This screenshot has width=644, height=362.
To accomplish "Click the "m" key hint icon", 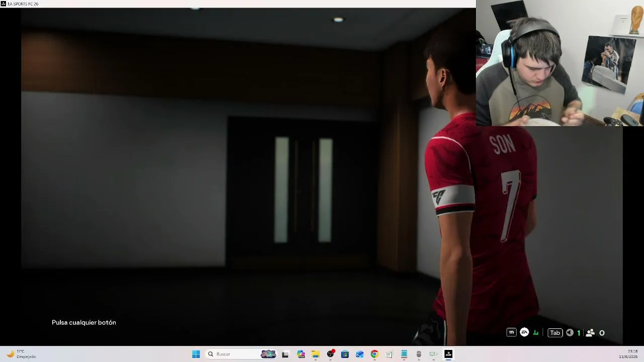I will pyautogui.click(x=511, y=332).
